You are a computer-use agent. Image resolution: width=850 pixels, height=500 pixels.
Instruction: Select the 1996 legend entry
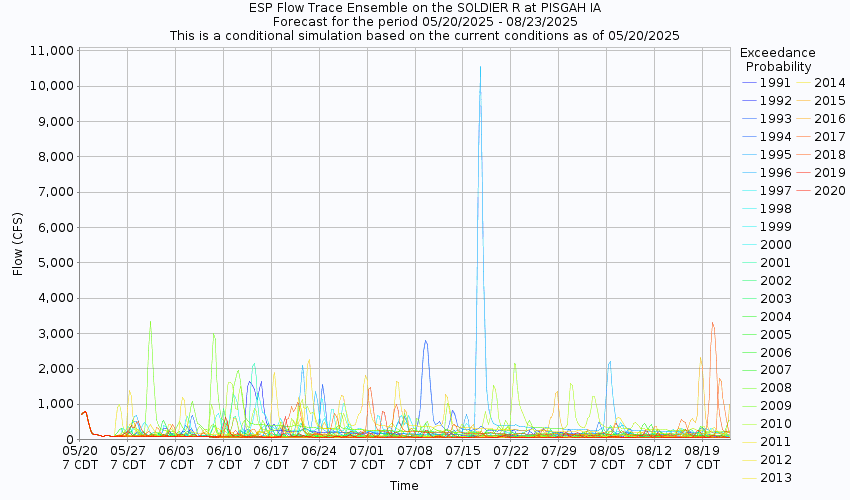[767, 173]
